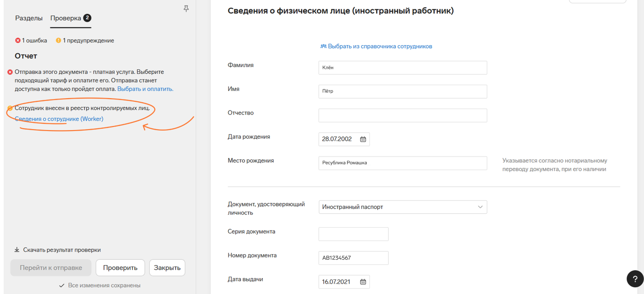The image size is (644, 294).
Task: Expand the Документ, удостоверяющий личность dropdown
Action: 480,207
